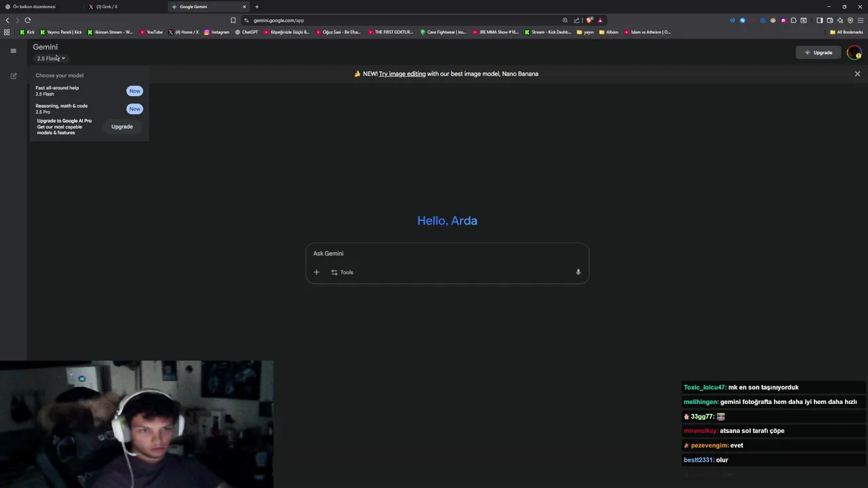Click the microphone icon in prompt box
868x488 pixels.
click(578, 272)
